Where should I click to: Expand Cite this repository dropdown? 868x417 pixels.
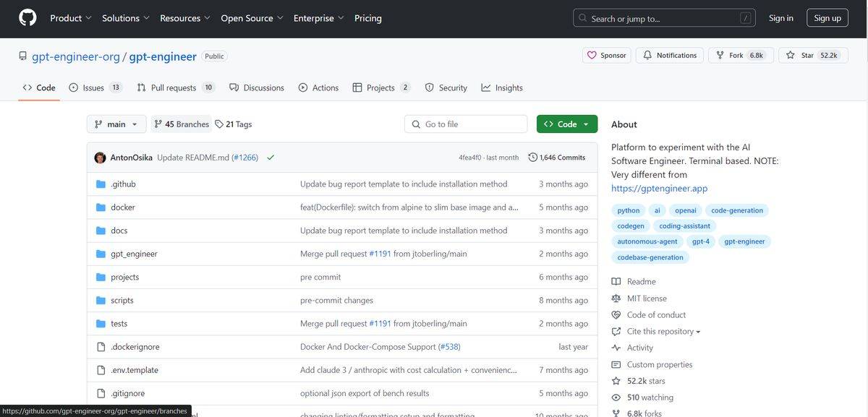[x=663, y=331]
